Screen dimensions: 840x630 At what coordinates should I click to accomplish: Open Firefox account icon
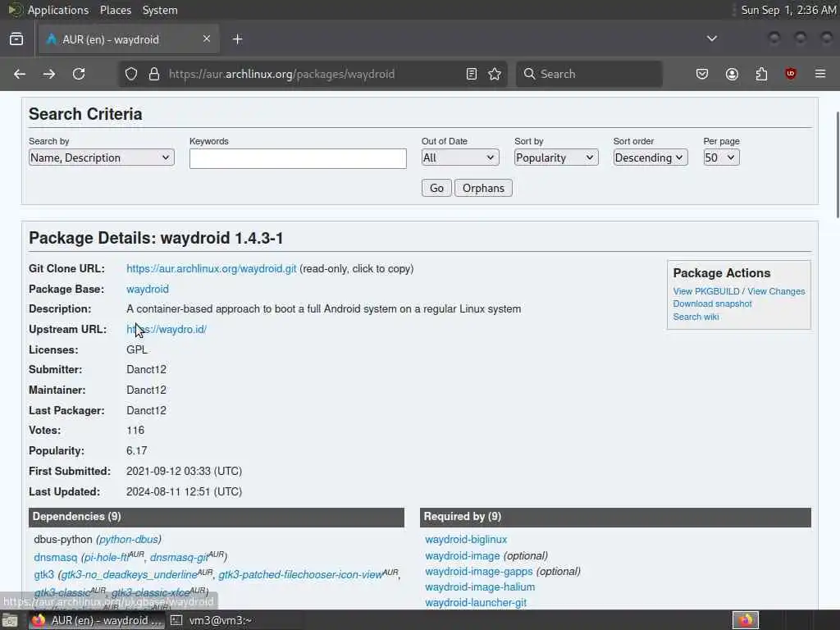(x=733, y=74)
